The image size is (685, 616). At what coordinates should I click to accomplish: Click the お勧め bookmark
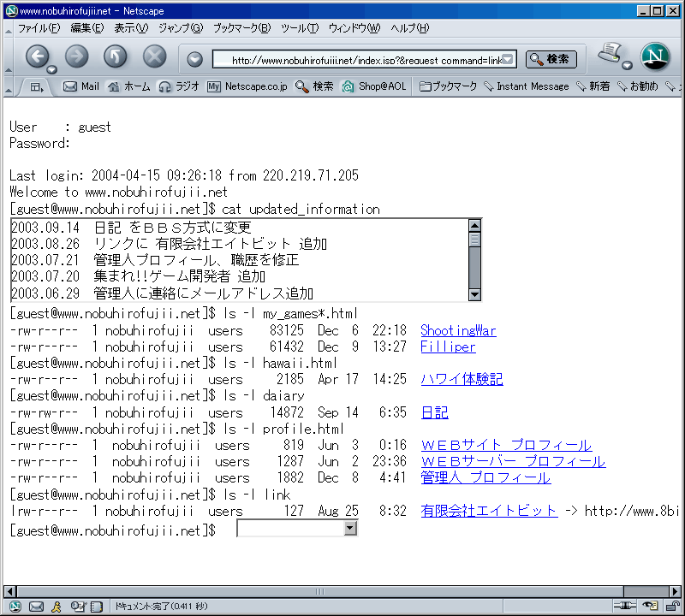637,86
